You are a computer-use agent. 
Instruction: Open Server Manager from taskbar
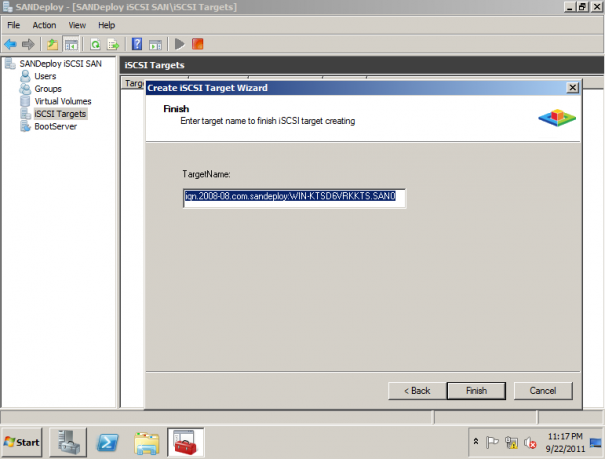click(68, 442)
